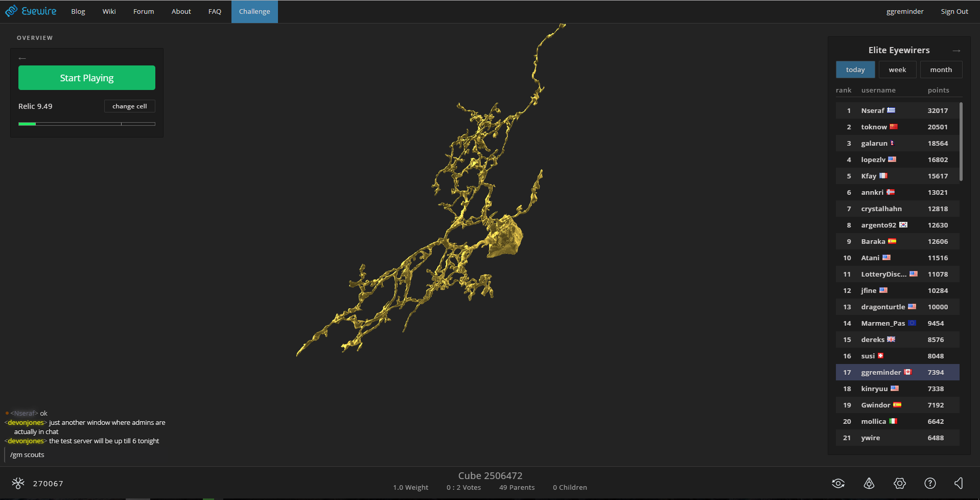Select the dragonturtle leaderboard row
The image size is (980, 500).
tap(898, 307)
